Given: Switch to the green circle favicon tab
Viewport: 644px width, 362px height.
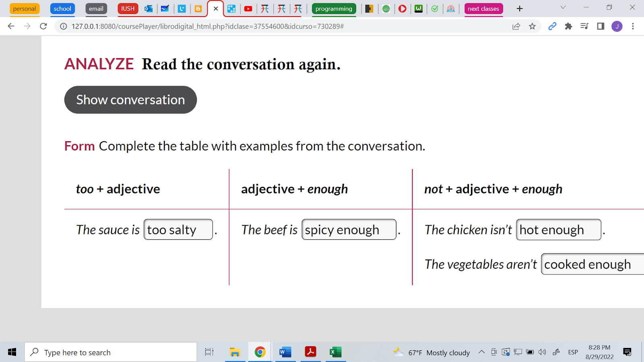Looking at the screenshot, I should tap(386, 9).
